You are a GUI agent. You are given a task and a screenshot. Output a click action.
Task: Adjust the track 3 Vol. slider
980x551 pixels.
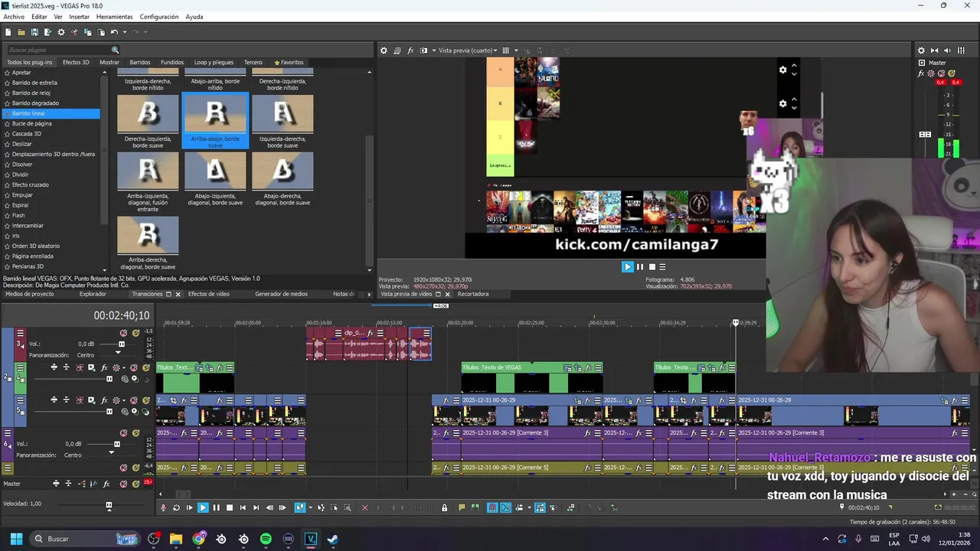120,344
